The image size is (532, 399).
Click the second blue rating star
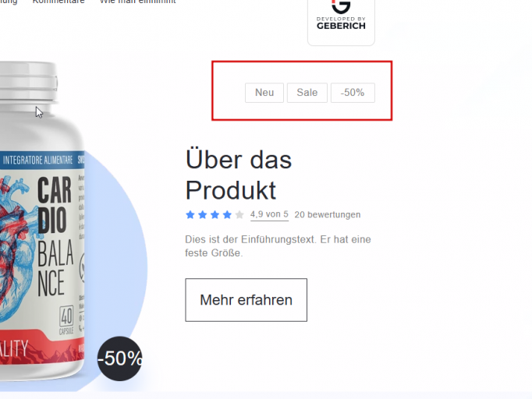click(x=203, y=214)
